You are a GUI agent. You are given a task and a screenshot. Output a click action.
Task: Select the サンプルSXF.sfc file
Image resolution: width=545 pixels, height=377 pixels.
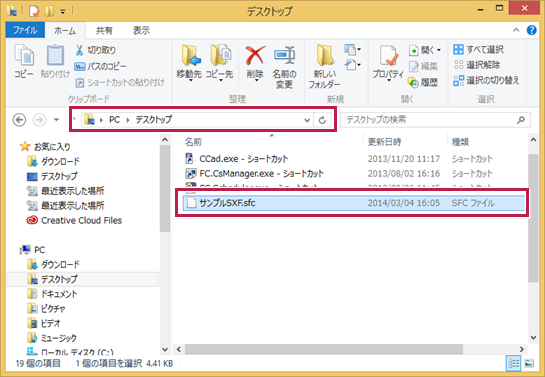(353, 203)
